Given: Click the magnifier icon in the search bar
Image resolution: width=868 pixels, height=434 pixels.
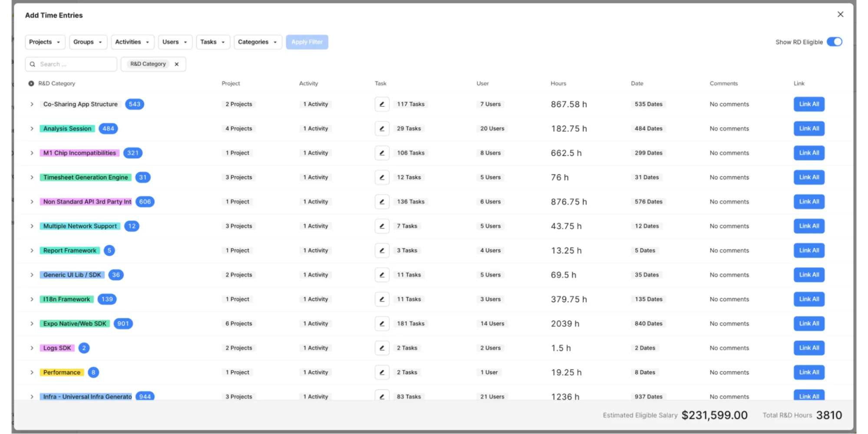Looking at the screenshot, I should (x=33, y=64).
